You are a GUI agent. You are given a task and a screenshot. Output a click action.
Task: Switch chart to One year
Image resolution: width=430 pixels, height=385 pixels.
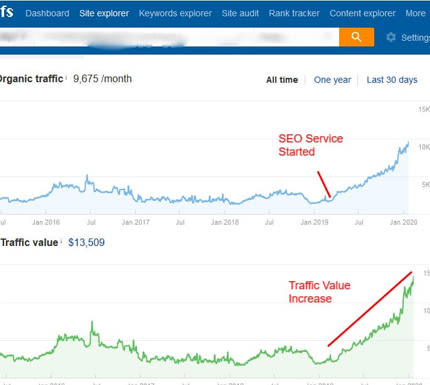[x=332, y=80]
